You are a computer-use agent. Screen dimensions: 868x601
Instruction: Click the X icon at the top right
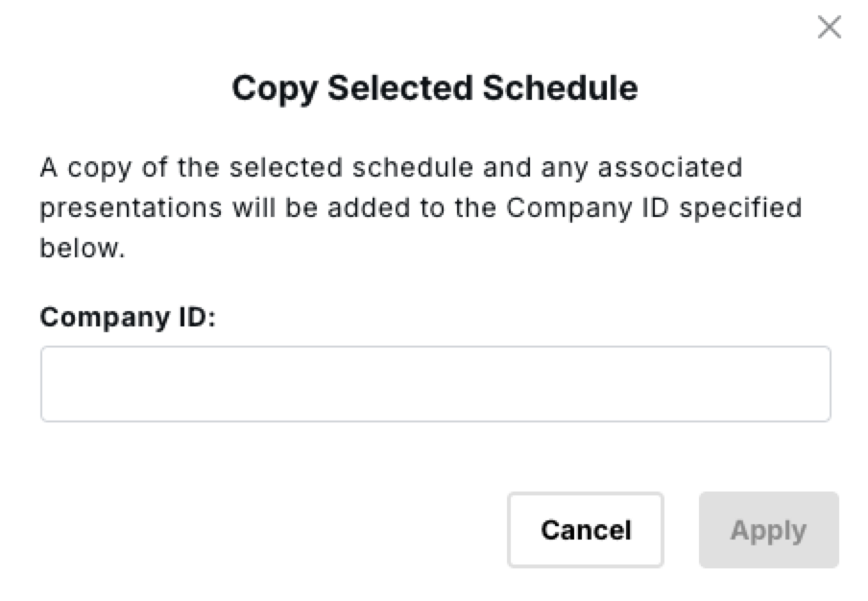pyautogui.click(x=829, y=27)
